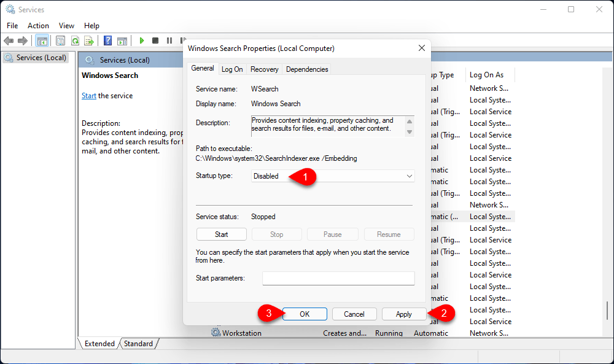Click Apply to save the startup type
Screen dimensions: 614x364
tap(404, 314)
